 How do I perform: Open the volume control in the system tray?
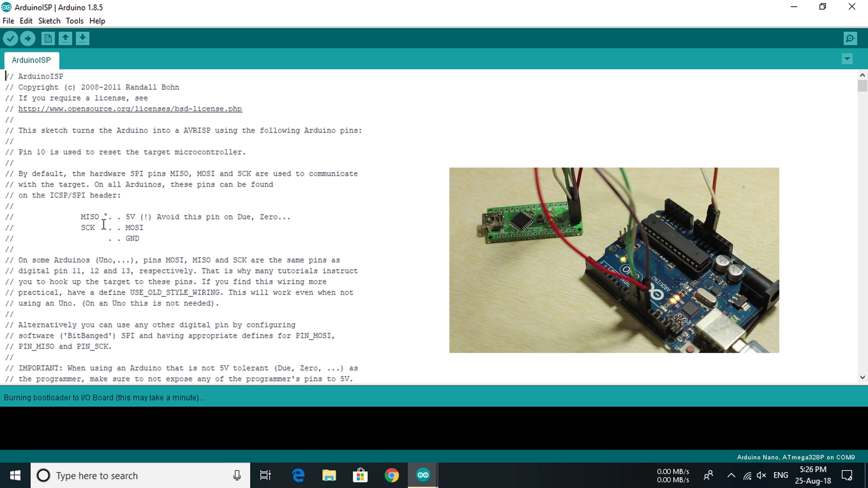point(762,475)
